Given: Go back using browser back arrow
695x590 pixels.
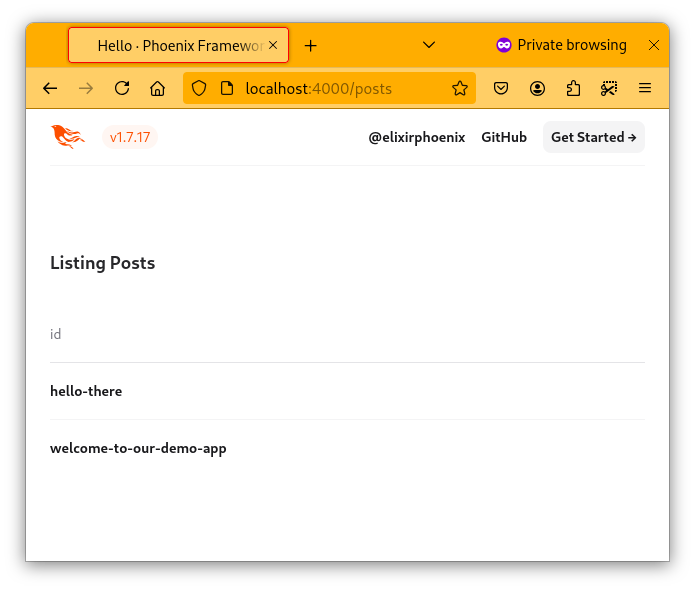Looking at the screenshot, I should [x=50, y=88].
